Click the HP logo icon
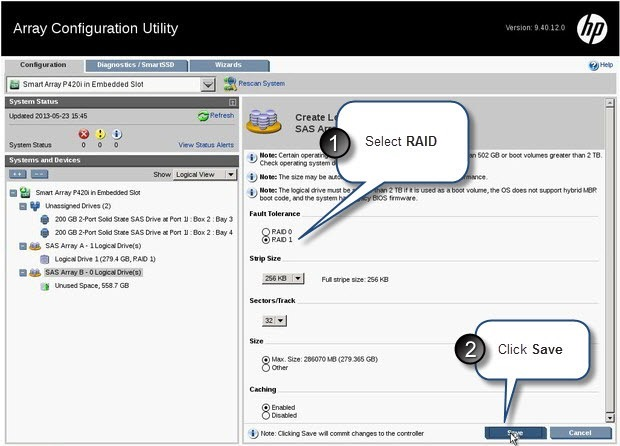The image size is (620, 446). (592, 29)
